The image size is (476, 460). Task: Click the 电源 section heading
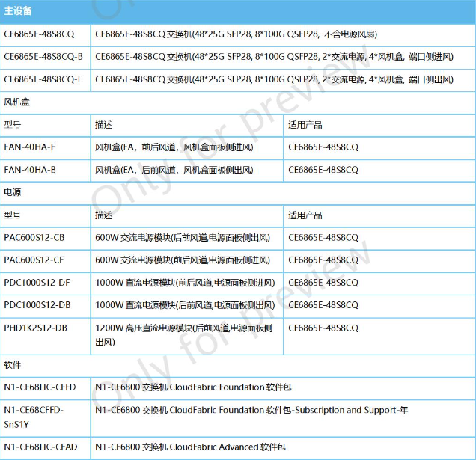(x=13, y=192)
